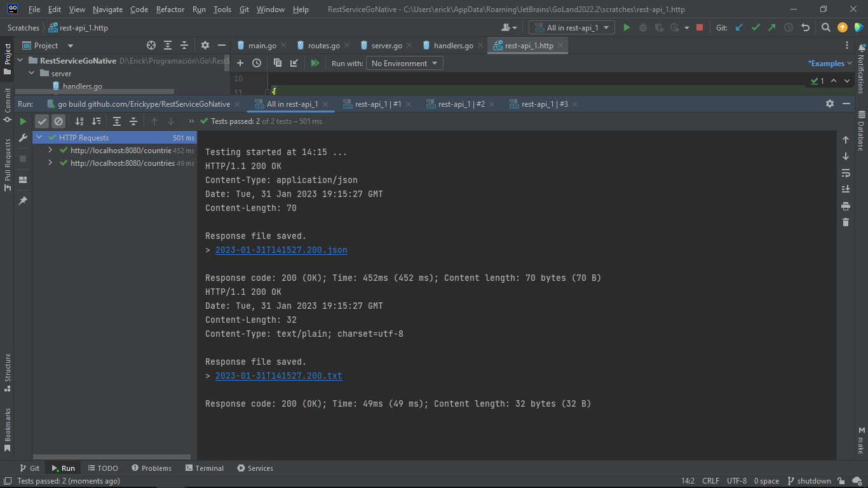Sort test results alphabetically
The width and height of the screenshot is (868, 488).
tap(79, 121)
